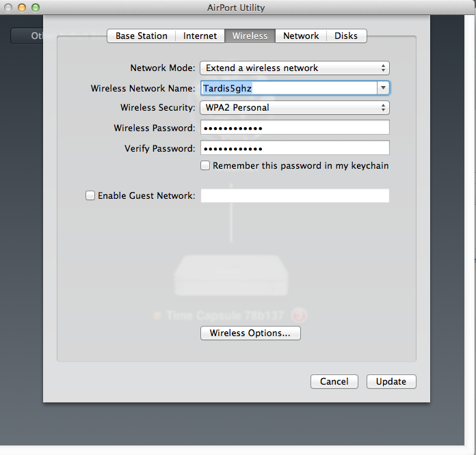Select the Wireless tab
The height and width of the screenshot is (455, 476).
pyautogui.click(x=250, y=36)
